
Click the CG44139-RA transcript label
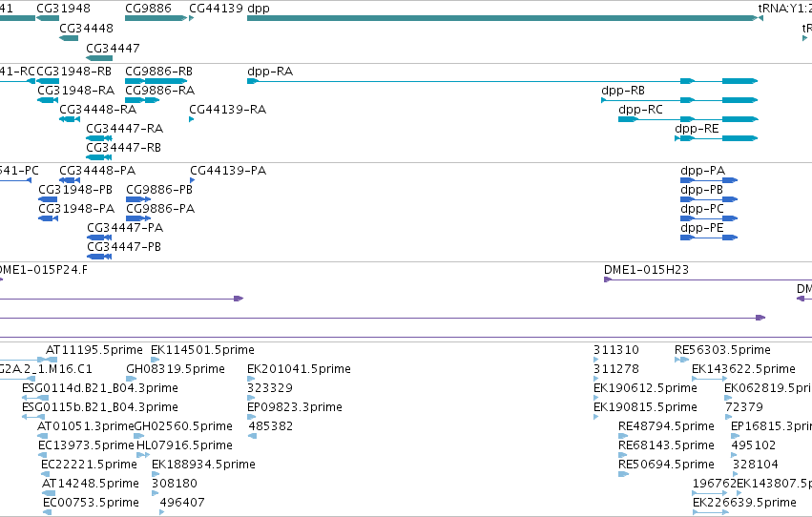click(227, 109)
